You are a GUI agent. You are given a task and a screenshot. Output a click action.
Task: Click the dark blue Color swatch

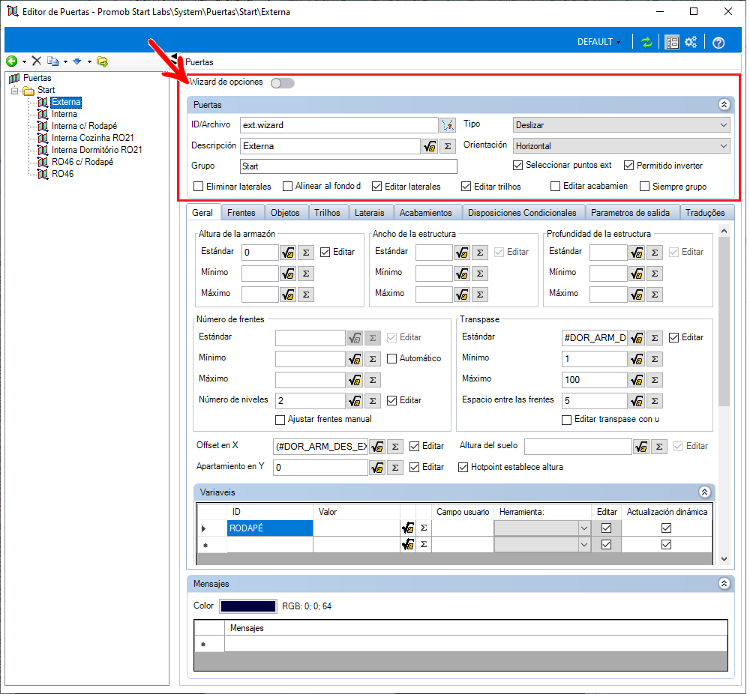247,606
